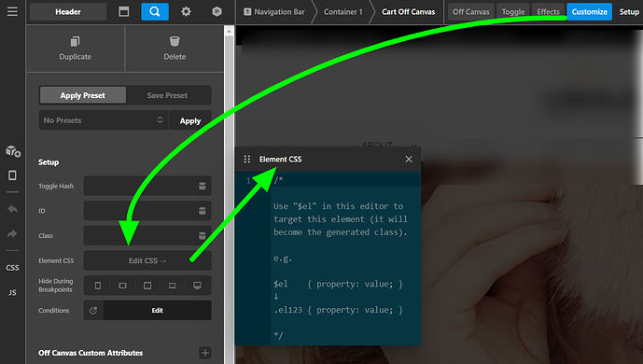Image resolution: width=643 pixels, height=364 pixels.
Task: Open the No Presets dropdown
Action: coord(104,120)
